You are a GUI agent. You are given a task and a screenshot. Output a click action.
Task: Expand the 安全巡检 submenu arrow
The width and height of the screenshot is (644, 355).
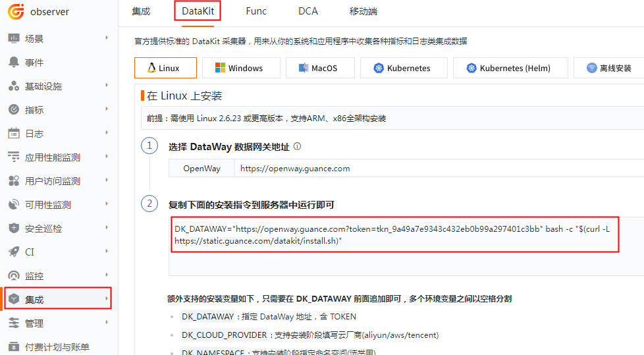107,227
